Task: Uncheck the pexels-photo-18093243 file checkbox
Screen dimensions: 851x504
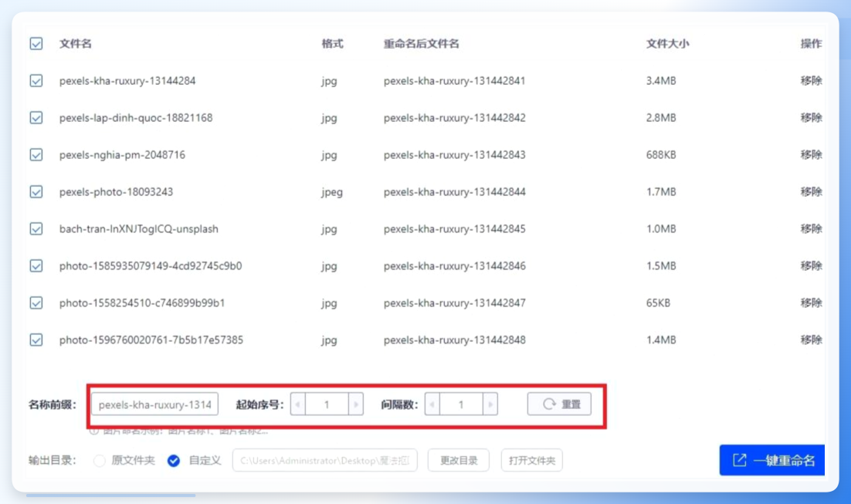Action: (x=36, y=192)
